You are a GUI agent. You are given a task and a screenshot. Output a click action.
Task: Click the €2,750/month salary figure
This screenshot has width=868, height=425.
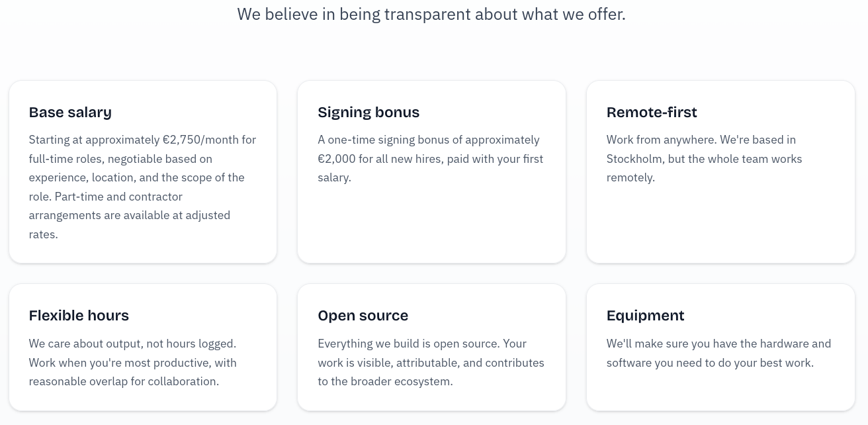click(200, 140)
